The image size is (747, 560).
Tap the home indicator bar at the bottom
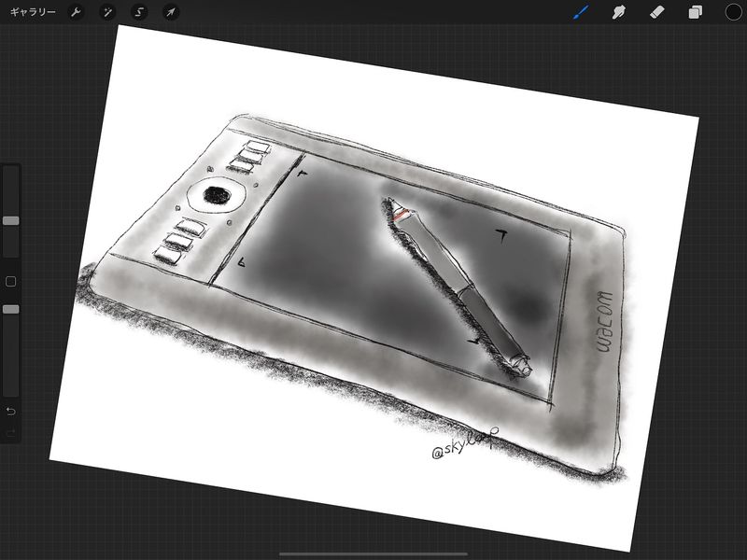pos(373,553)
